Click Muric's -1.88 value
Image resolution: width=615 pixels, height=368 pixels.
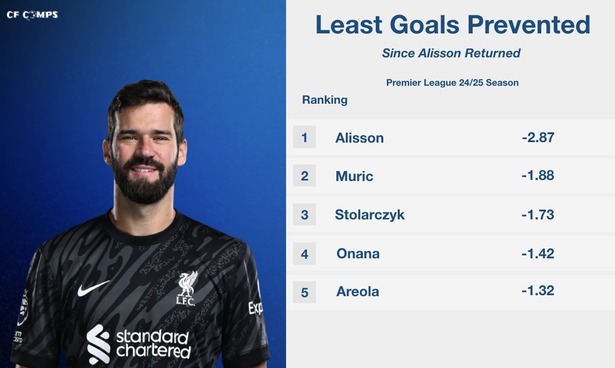click(x=538, y=175)
